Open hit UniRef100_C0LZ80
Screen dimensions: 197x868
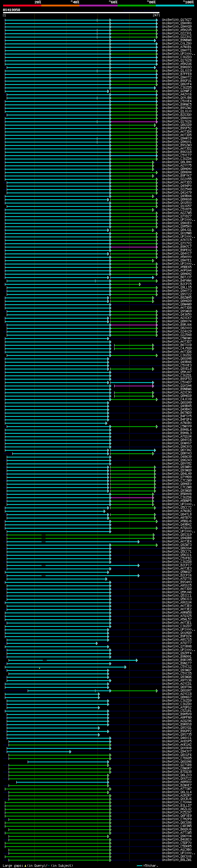point(176,43)
